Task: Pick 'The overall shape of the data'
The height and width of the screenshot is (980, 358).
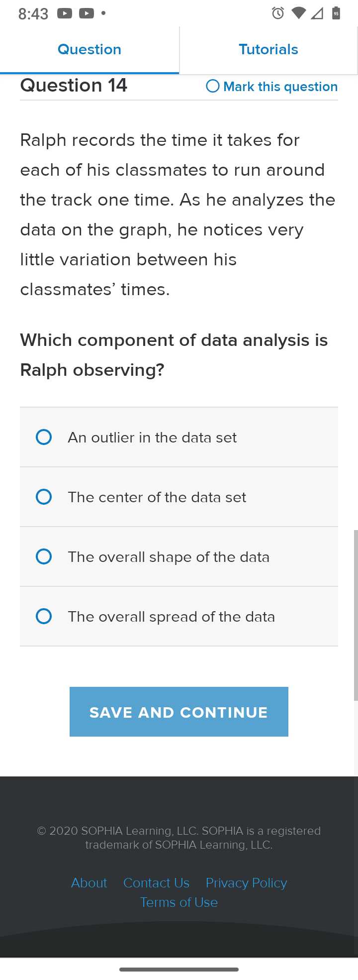Action: click(179, 557)
